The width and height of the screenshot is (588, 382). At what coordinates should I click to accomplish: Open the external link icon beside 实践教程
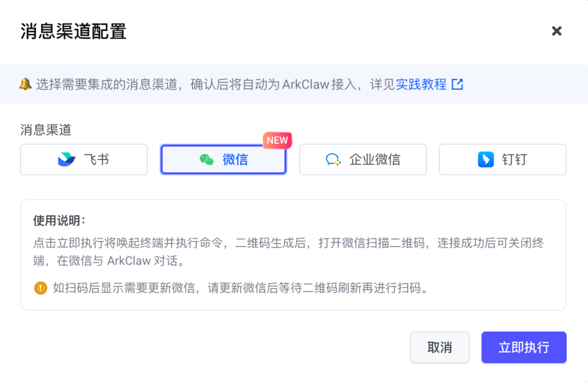(x=457, y=84)
